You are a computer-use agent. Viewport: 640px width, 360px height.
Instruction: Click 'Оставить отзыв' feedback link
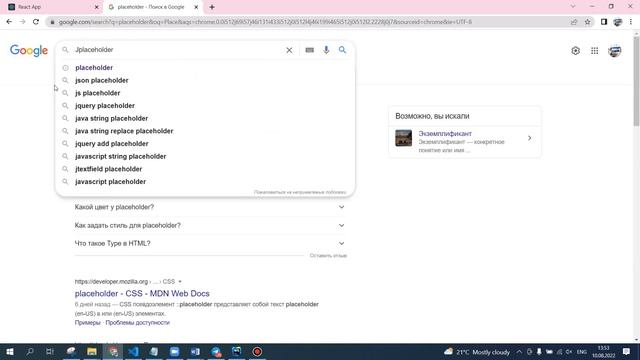pyautogui.click(x=328, y=256)
